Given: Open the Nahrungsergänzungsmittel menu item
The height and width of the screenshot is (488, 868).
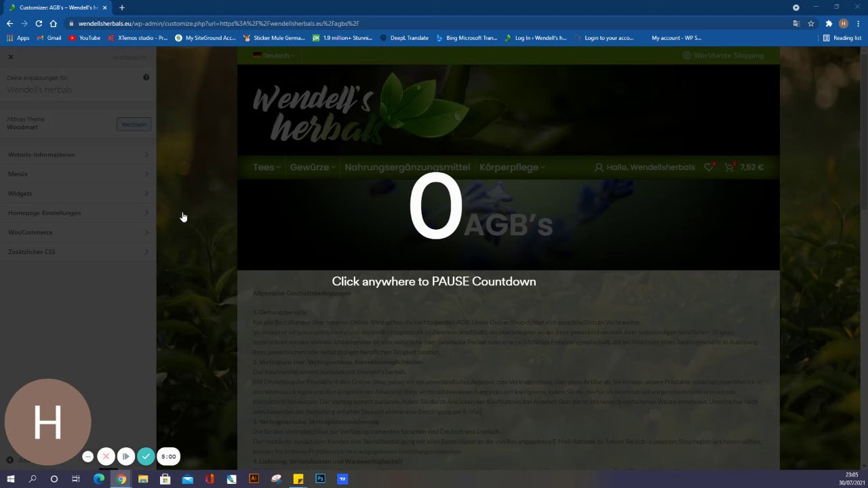Looking at the screenshot, I should 407,167.
